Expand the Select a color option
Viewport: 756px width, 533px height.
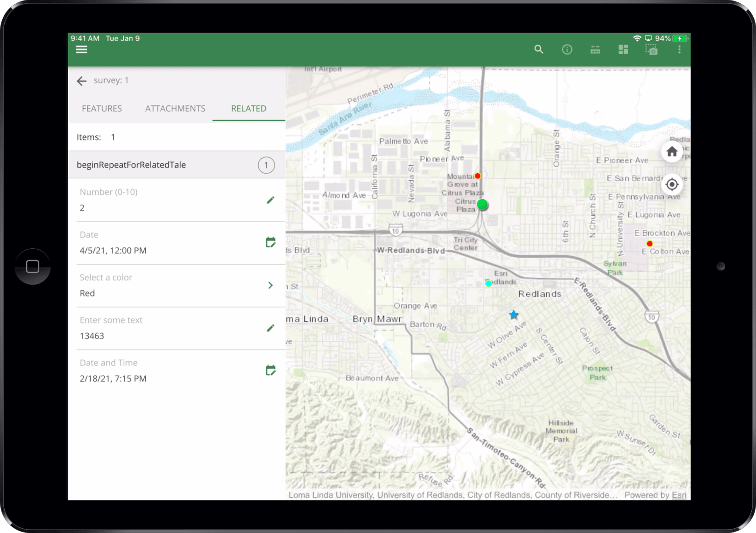coord(271,285)
